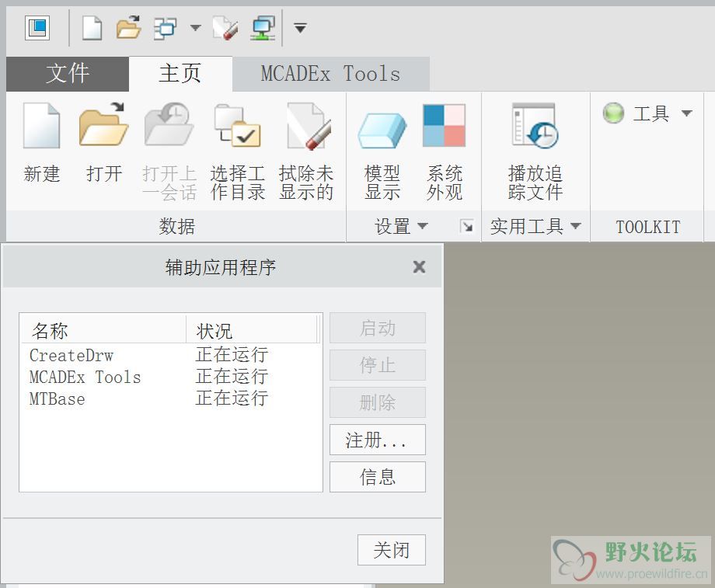
Task: Click the 启动 button
Action: click(x=378, y=328)
